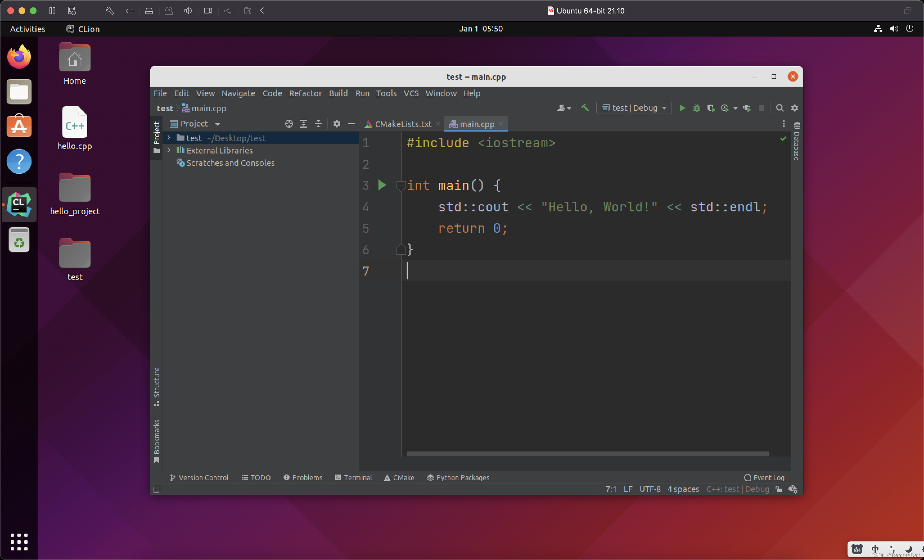This screenshot has height=560, width=924.
Task: Click the editor horizontal scrollbar
Action: (x=587, y=453)
